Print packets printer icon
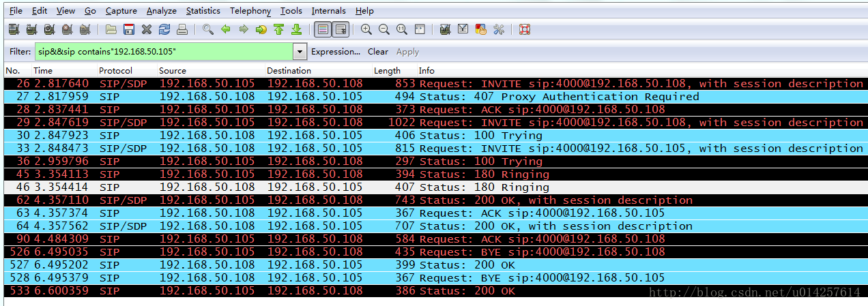 182,29
